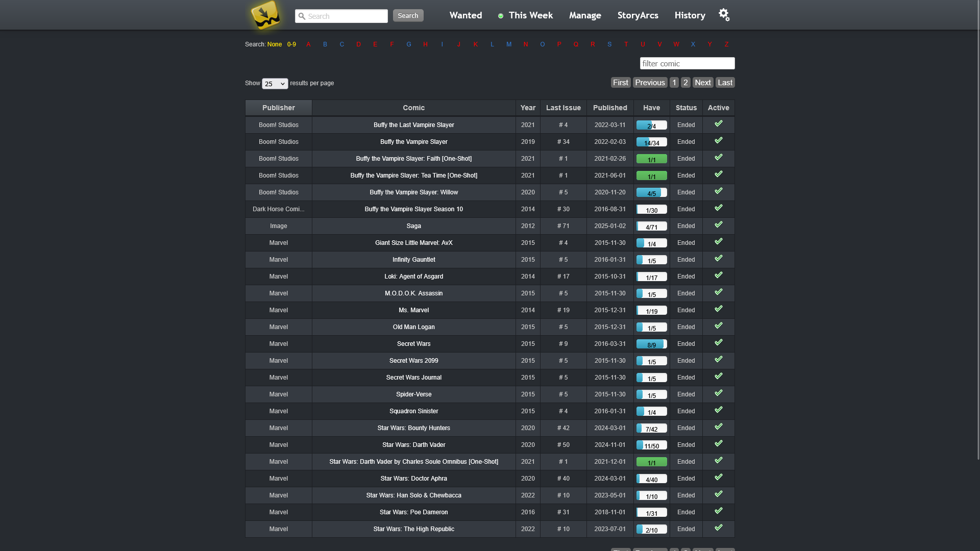The height and width of the screenshot is (551, 980).
Task: Filter comics by letter Z
Action: (x=726, y=44)
